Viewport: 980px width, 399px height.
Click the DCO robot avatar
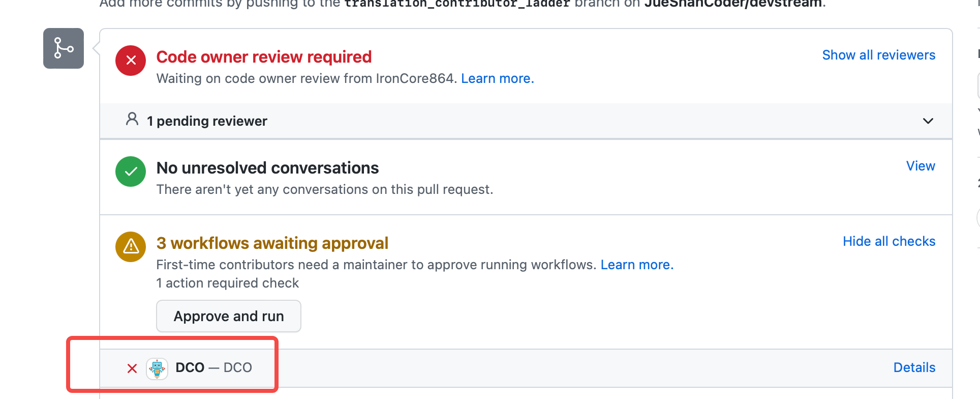click(157, 368)
